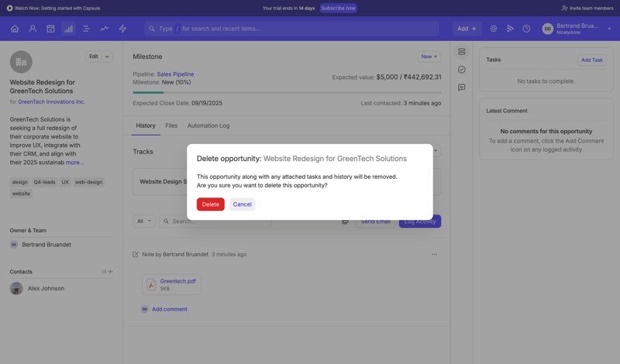Click the PDF file icon

[x=151, y=284]
